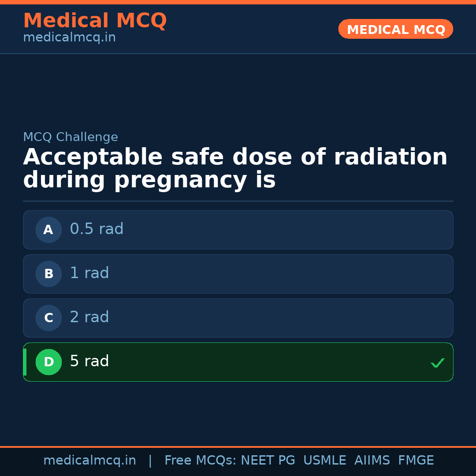476x476 pixels.
Task: Click the FMGE label in the footer
Action: (x=416, y=461)
